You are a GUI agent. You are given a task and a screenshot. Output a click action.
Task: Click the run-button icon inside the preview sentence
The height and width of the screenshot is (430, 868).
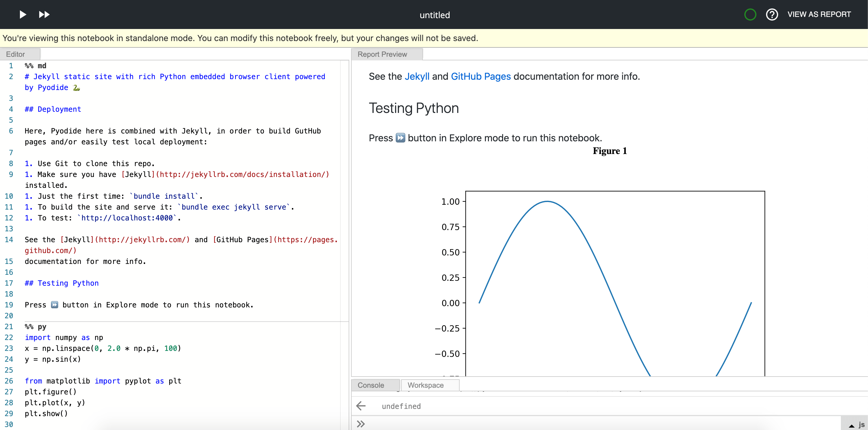(x=400, y=138)
